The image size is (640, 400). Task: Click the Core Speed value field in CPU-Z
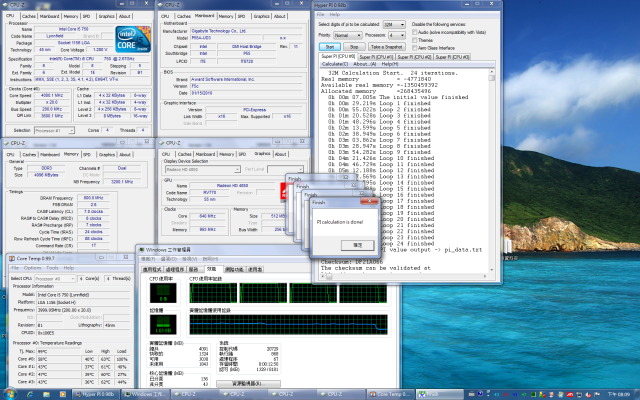click(53, 95)
